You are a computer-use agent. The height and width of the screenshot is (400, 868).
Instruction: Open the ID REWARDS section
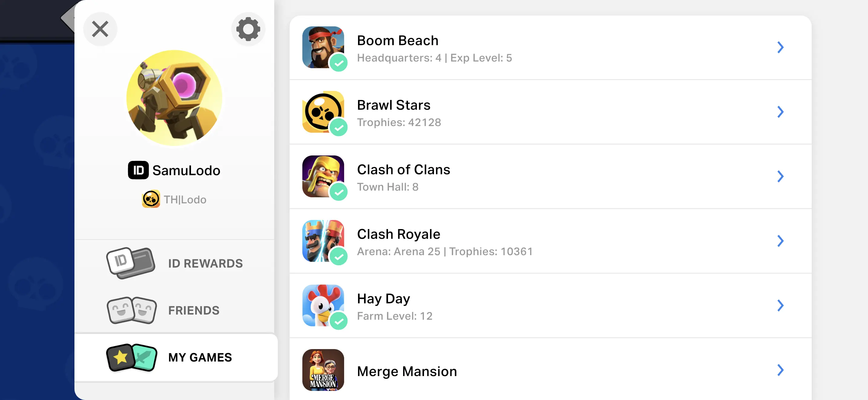tap(205, 263)
